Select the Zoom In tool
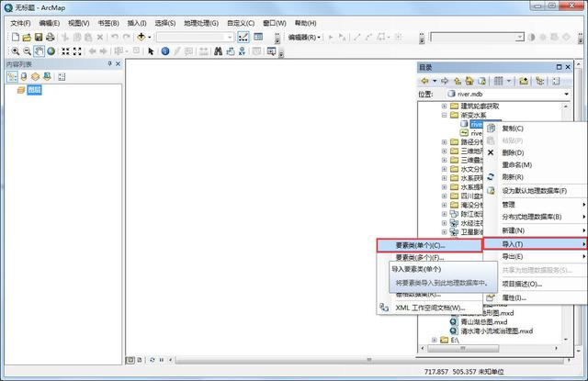The image size is (588, 381). (x=16, y=51)
